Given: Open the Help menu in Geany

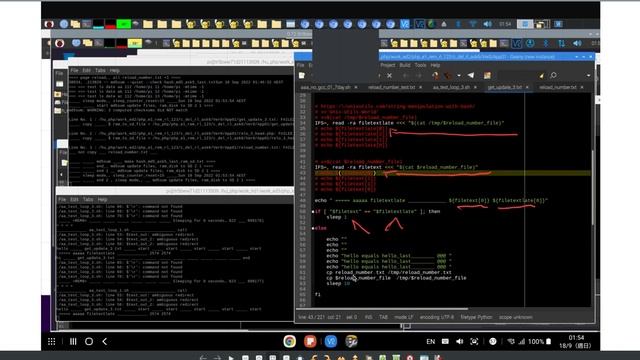Looking at the screenshot, I should click(x=435, y=65).
